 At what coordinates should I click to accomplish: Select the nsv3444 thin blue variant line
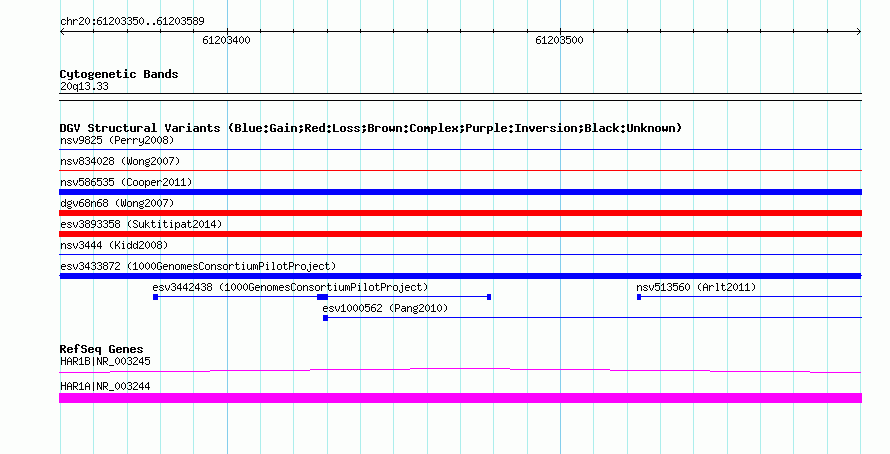point(460,254)
